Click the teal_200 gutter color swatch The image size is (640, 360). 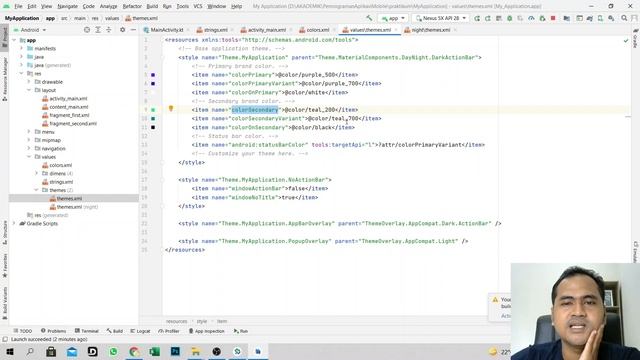click(153, 110)
